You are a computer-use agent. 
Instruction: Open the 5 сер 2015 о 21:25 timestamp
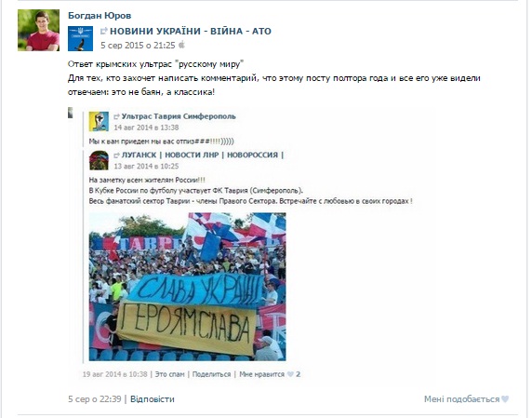click(x=138, y=46)
